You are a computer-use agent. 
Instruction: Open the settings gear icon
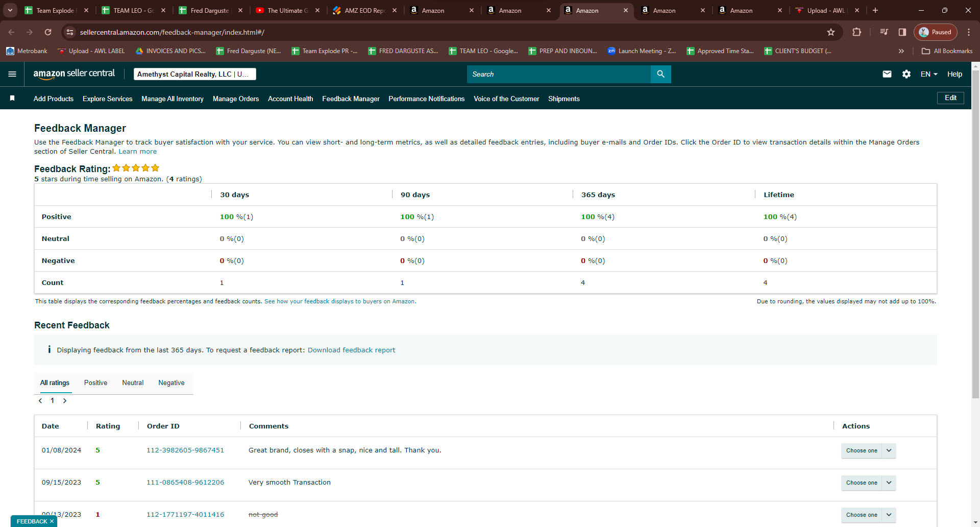coord(906,74)
